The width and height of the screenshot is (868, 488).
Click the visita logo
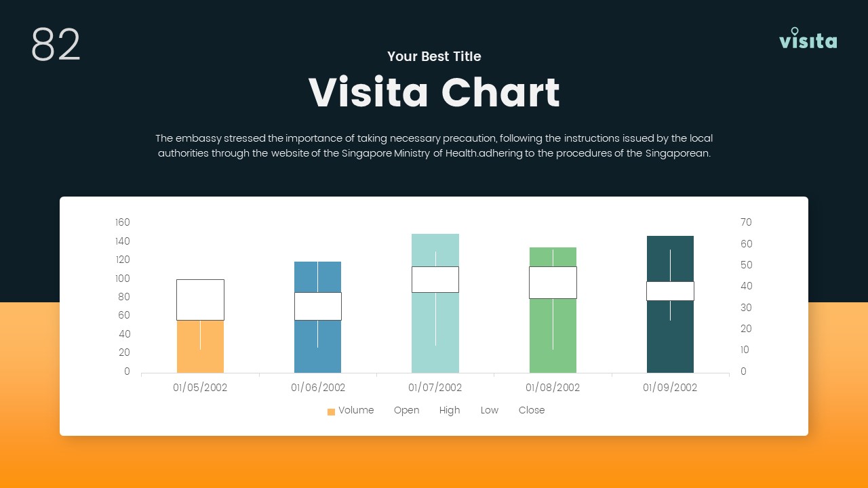[808, 39]
